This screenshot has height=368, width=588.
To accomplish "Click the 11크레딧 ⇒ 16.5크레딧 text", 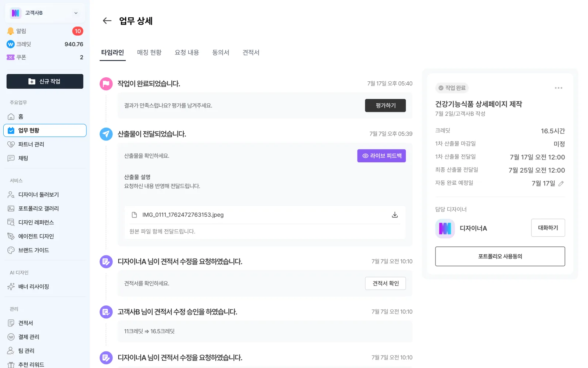I will [149, 331].
